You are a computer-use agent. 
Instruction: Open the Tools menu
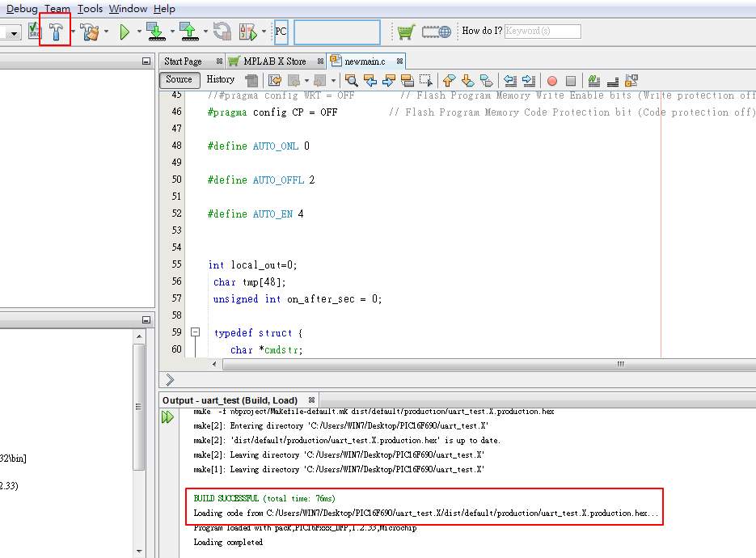[x=91, y=9]
